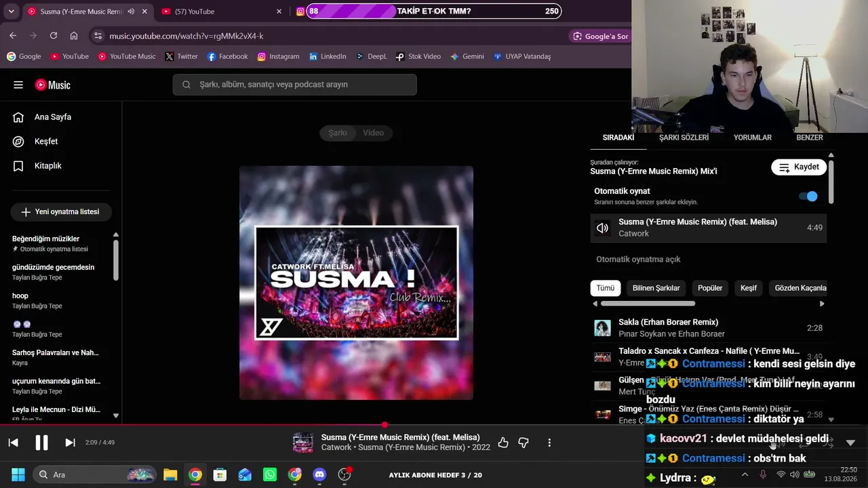Toggle the Otomatik oynat switch
Viewport: 868px width, 488px height.
[808, 197]
